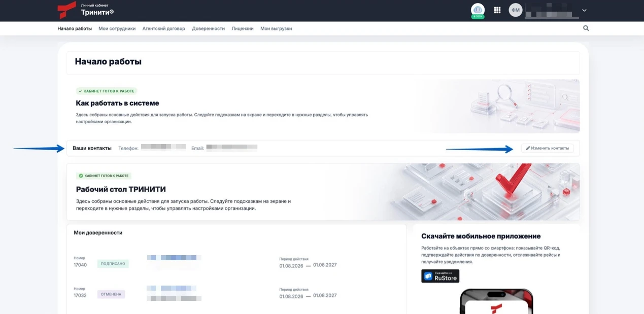Click the Личный кабинет header caption
This screenshot has height=314, width=644.
(x=94, y=5)
